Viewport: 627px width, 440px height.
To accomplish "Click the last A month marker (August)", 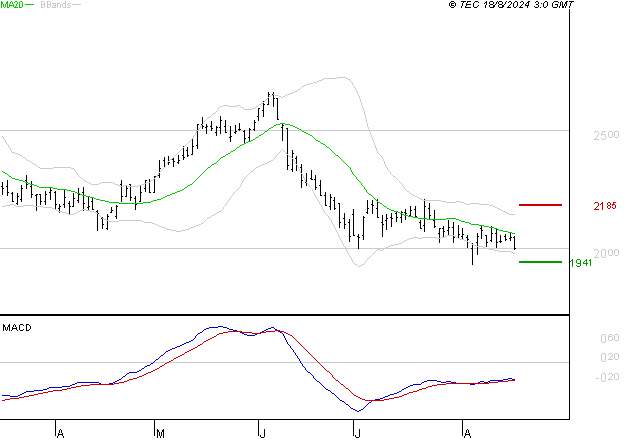I will tap(467, 434).
